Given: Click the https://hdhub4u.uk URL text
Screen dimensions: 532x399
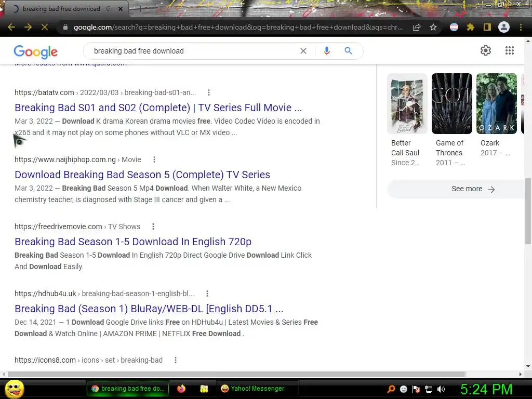Looking at the screenshot, I should [x=45, y=294].
